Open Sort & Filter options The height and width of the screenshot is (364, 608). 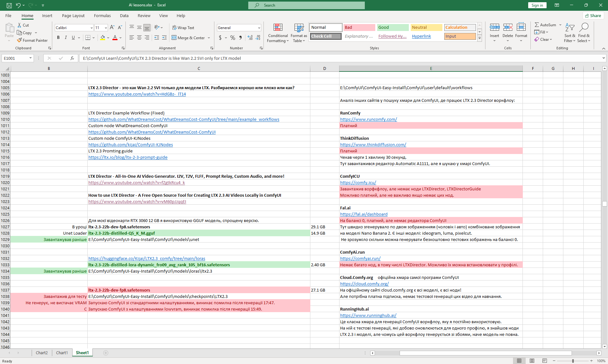pyautogui.click(x=570, y=33)
